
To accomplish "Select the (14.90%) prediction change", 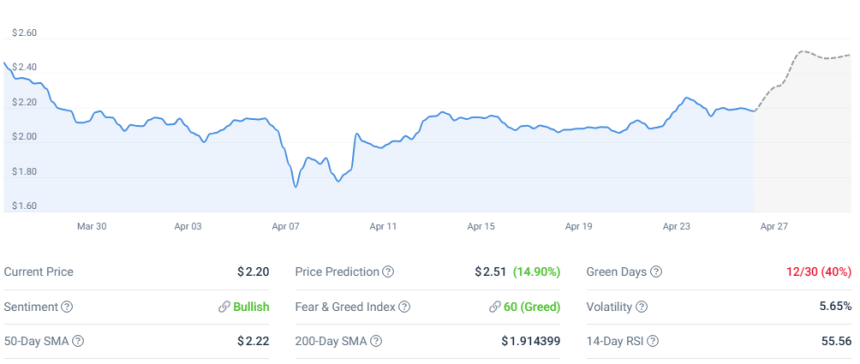I will point(536,272).
